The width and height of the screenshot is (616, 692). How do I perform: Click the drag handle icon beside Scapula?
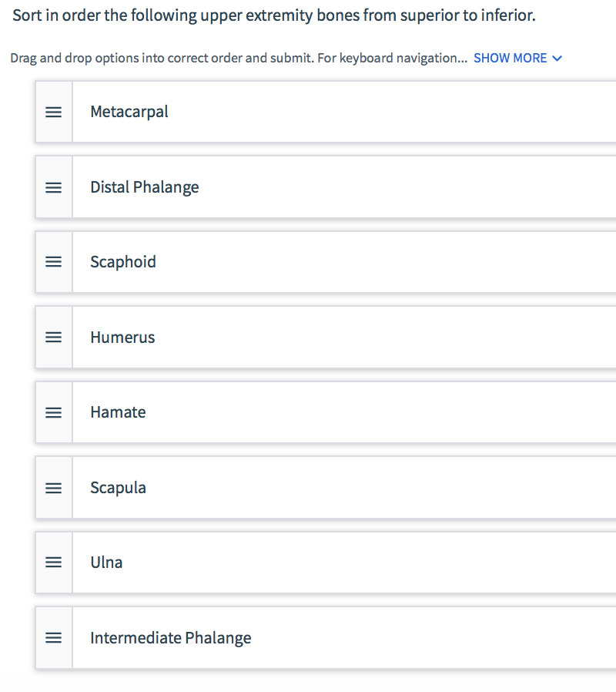click(53, 488)
